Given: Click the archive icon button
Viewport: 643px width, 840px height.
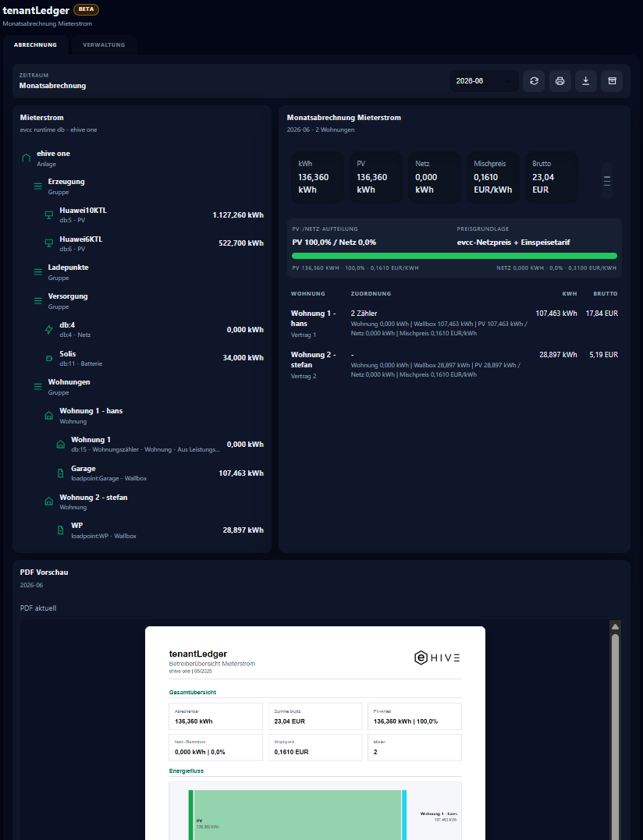Looking at the screenshot, I should click(612, 81).
